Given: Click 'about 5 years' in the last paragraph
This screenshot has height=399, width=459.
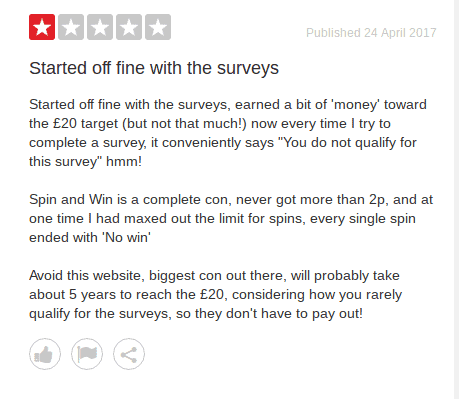Looking at the screenshot, I should (73, 295).
